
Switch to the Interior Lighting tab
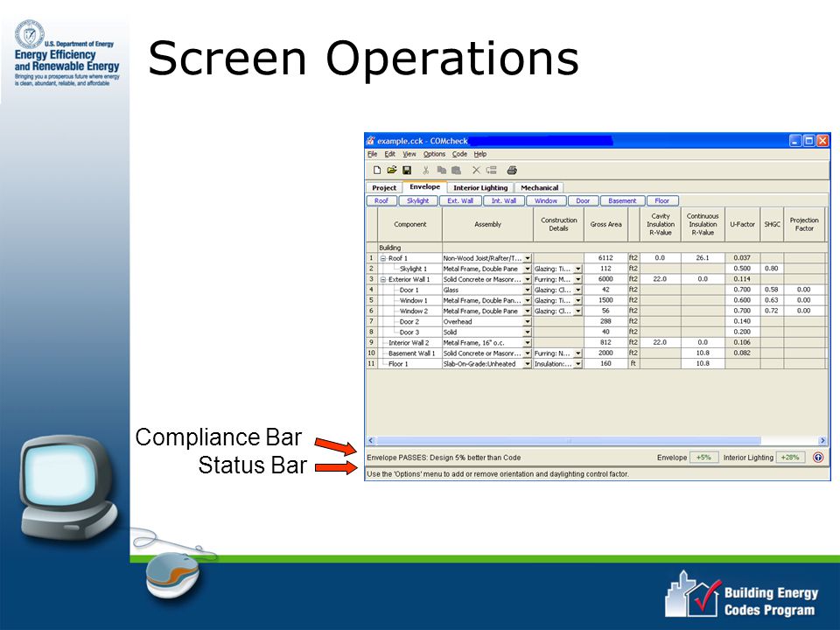click(480, 188)
